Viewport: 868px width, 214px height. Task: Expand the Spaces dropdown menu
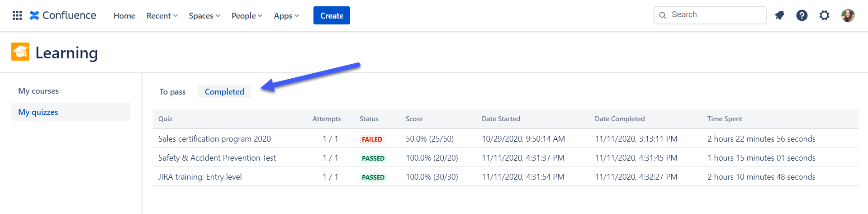204,15
